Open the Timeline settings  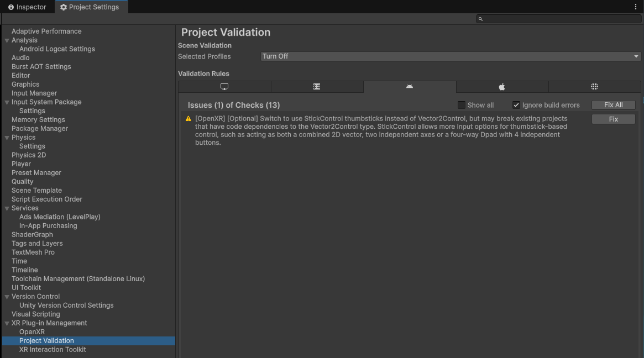coord(25,270)
